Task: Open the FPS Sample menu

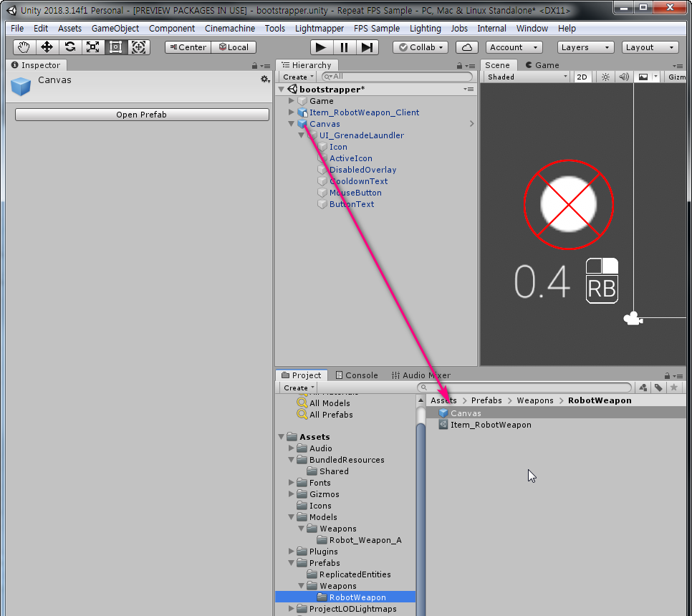Action: pyautogui.click(x=377, y=28)
